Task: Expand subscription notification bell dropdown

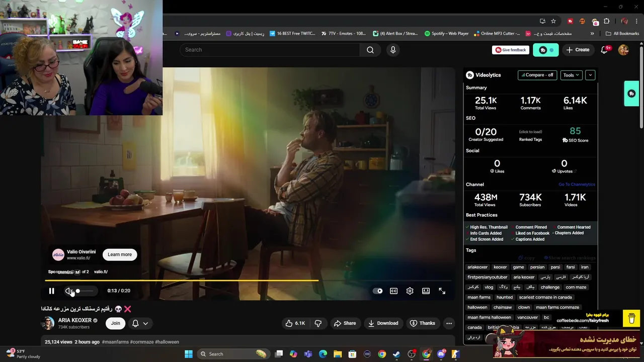Action: 140,323
